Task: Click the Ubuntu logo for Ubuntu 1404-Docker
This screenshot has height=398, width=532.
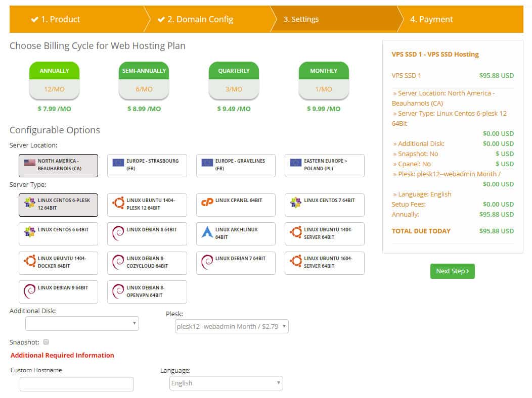Action: [x=30, y=261]
